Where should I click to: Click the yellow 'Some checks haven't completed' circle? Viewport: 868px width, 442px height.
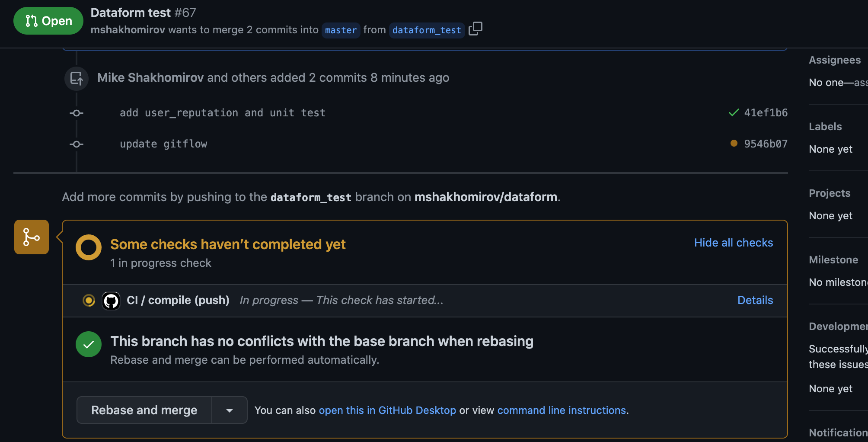point(89,247)
